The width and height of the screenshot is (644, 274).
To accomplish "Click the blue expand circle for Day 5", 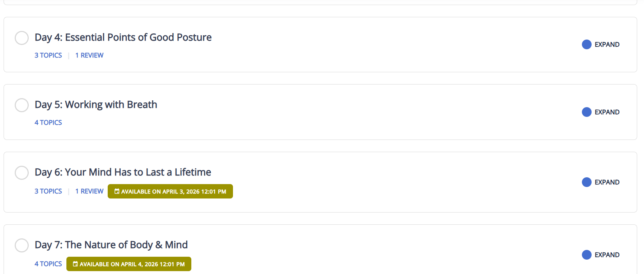I will click(587, 112).
